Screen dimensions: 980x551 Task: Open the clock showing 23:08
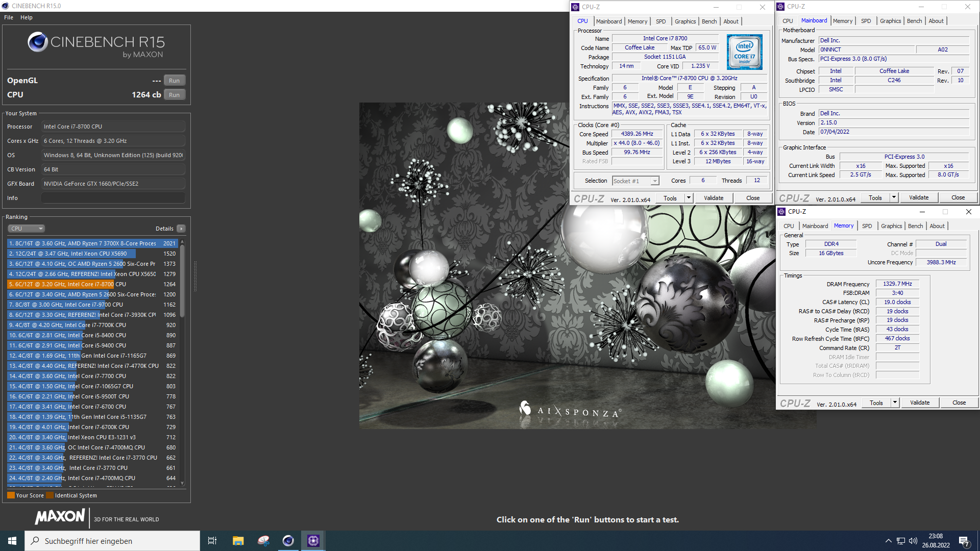pyautogui.click(x=936, y=541)
